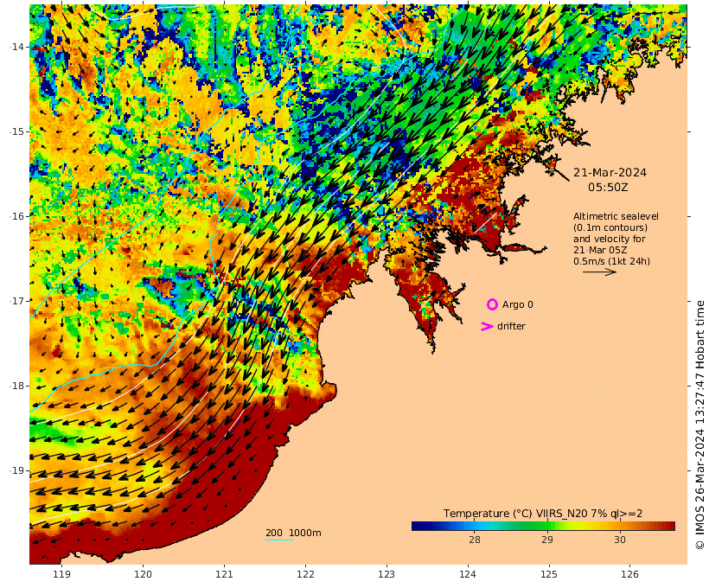This screenshot has width=709, height=588.
Task: Click the 'Temperature (°C) VIIRS_N20 7% ql>=2' title
Action: pyautogui.click(x=543, y=514)
